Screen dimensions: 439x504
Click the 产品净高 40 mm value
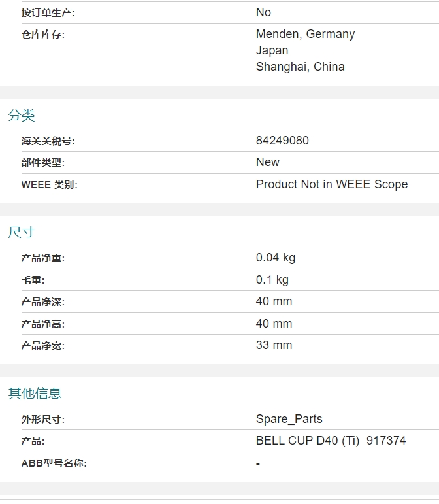pos(274,324)
